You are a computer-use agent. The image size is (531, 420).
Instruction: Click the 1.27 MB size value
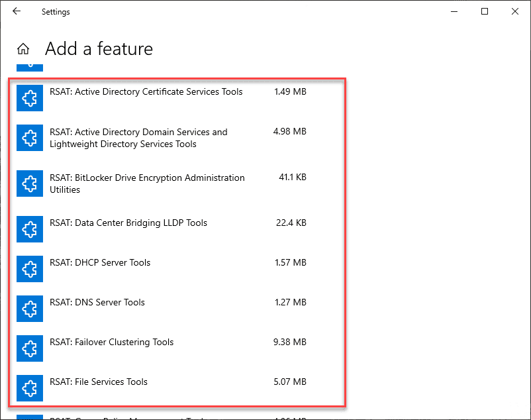291,302
